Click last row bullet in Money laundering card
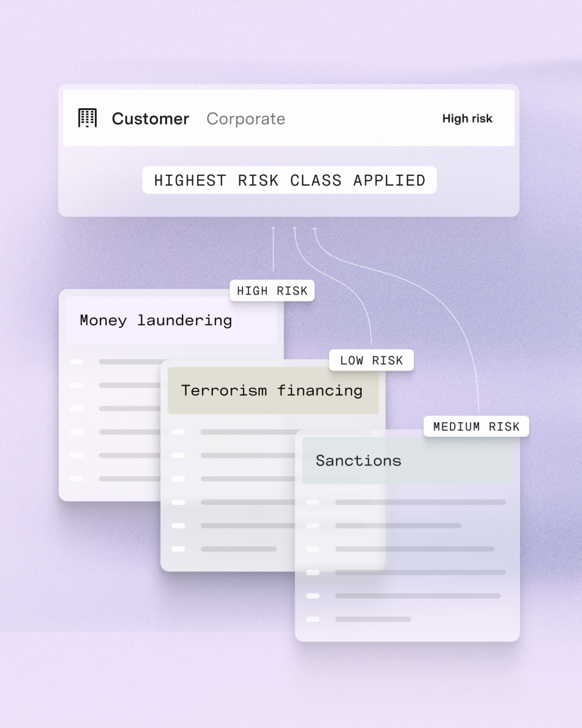The image size is (582, 728). pos(77,479)
